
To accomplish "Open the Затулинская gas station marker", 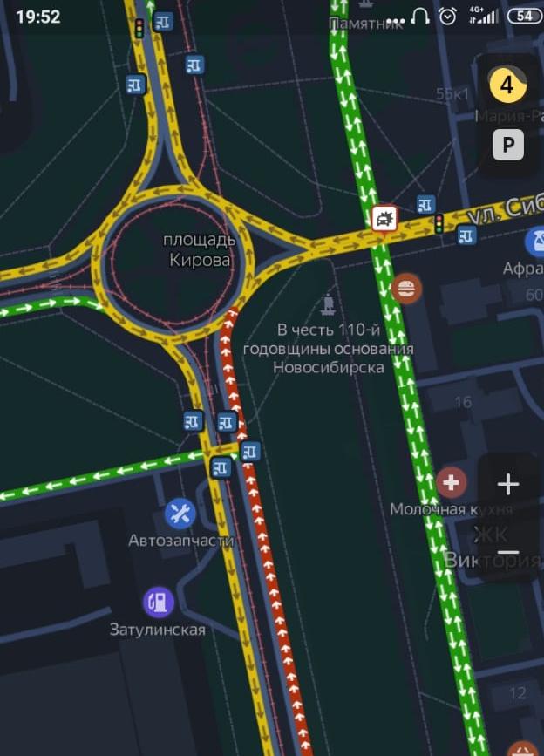I will pyautogui.click(x=158, y=603).
